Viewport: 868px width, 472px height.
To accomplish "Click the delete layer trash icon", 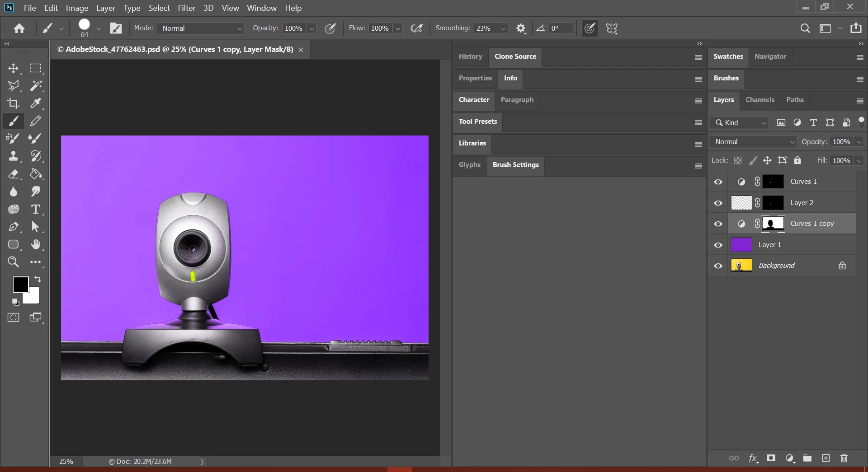I will 844,458.
